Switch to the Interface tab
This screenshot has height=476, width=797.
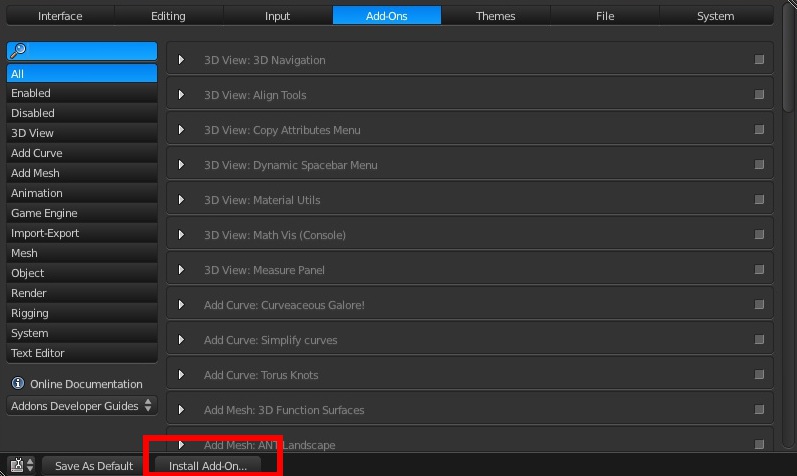(x=60, y=16)
